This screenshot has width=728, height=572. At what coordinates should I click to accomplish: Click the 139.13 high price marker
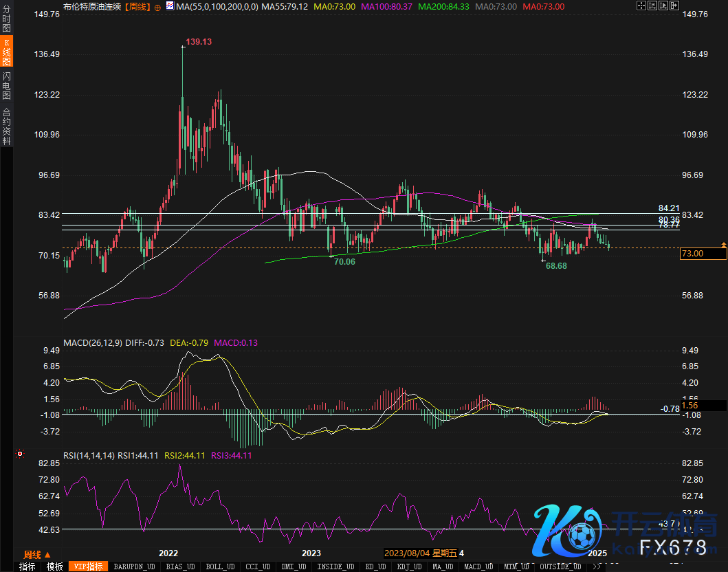(x=199, y=42)
